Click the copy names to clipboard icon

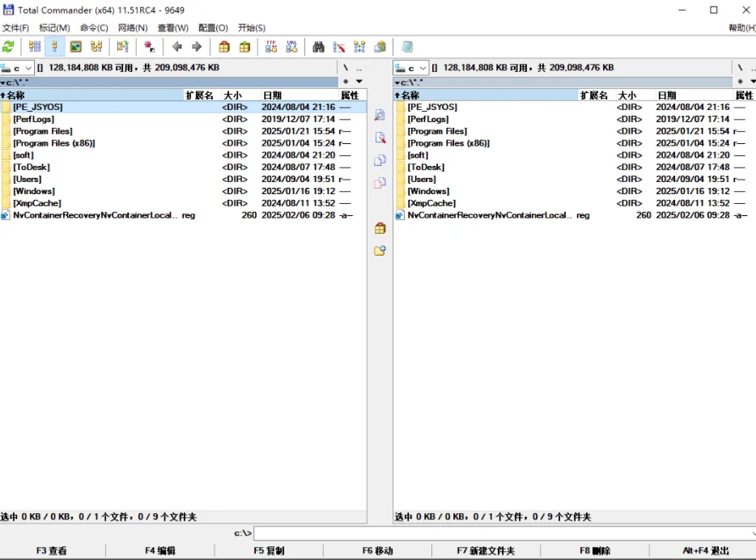coord(380,47)
